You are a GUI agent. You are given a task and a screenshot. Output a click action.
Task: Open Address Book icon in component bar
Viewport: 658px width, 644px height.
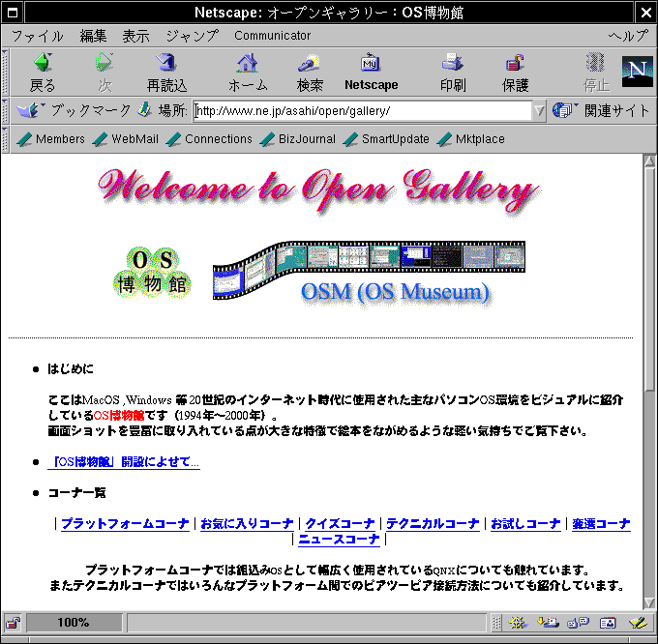(x=608, y=623)
